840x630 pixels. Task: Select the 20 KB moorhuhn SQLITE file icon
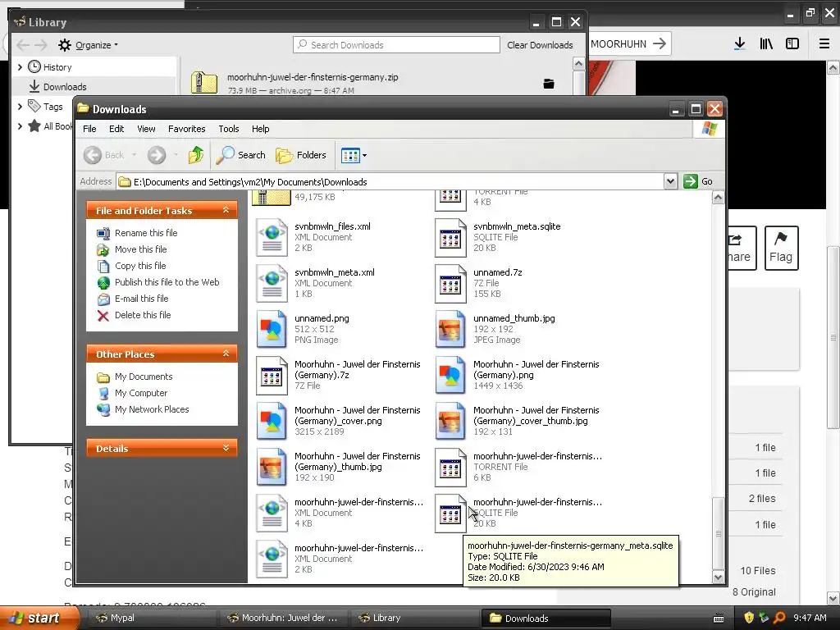(x=450, y=514)
